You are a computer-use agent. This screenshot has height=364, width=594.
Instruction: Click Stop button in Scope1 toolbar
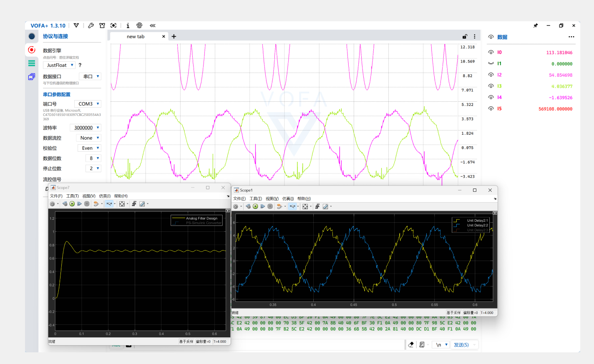[270, 206]
